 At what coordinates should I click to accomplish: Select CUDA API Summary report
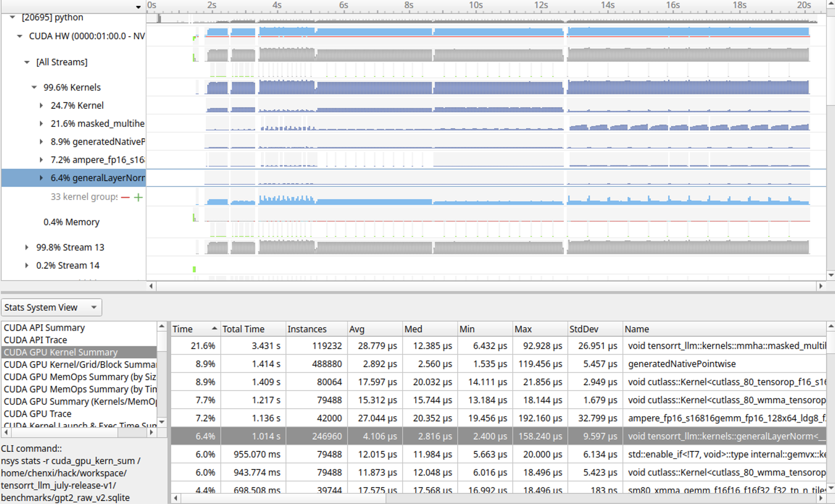coord(44,328)
